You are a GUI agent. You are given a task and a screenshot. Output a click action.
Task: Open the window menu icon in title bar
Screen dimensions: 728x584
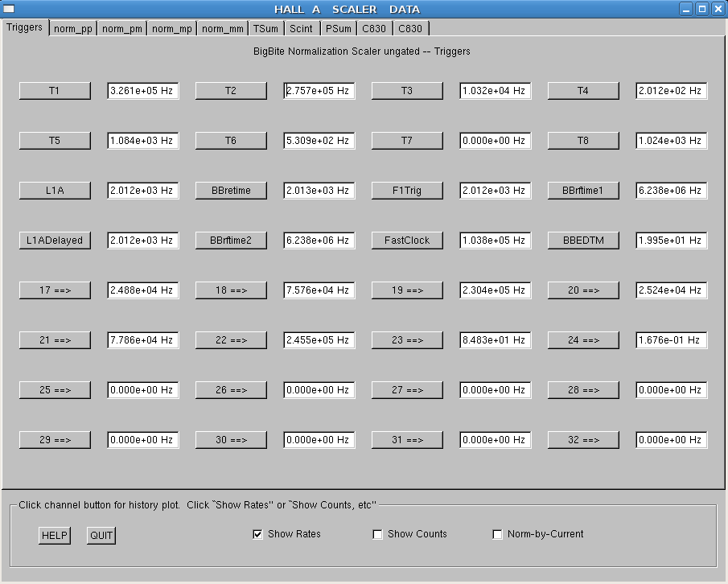(x=9, y=9)
